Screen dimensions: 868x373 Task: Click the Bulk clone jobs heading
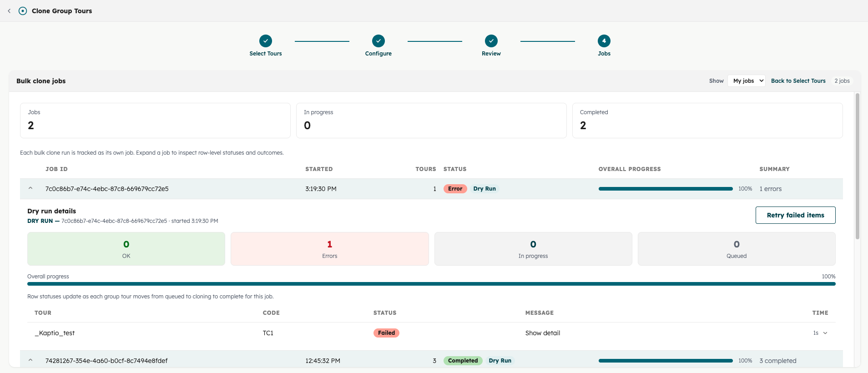pyautogui.click(x=41, y=81)
